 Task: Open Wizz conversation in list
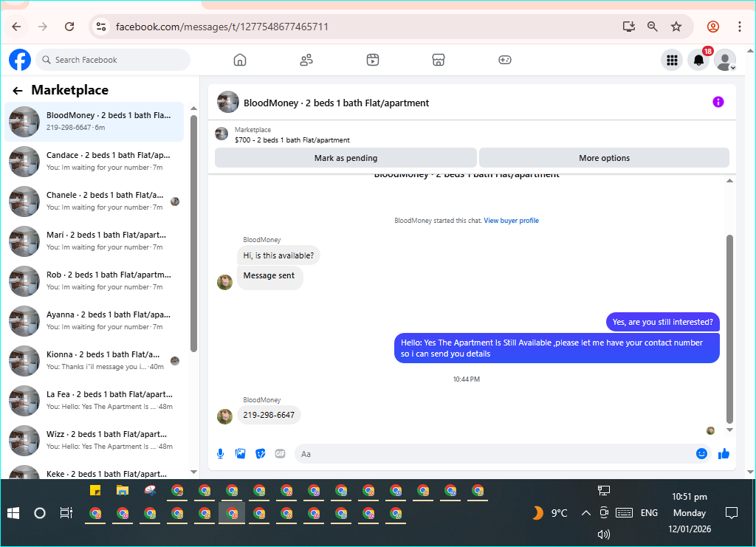[x=94, y=441]
